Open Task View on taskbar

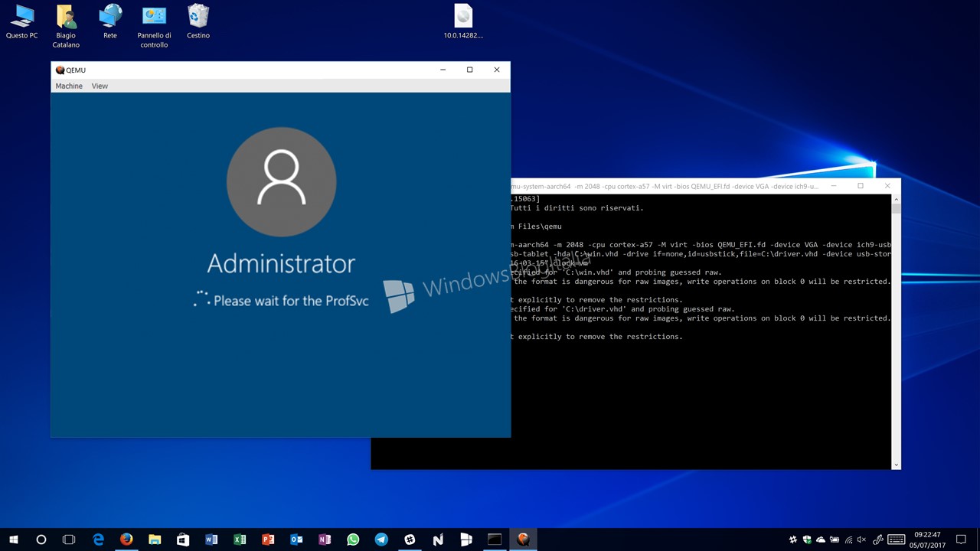[69, 540]
